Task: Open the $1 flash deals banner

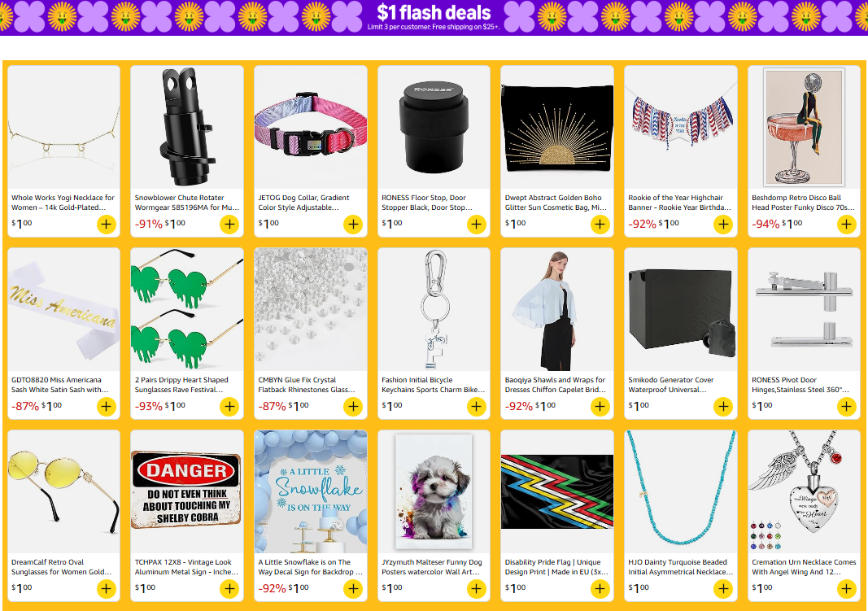Action: click(x=434, y=17)
